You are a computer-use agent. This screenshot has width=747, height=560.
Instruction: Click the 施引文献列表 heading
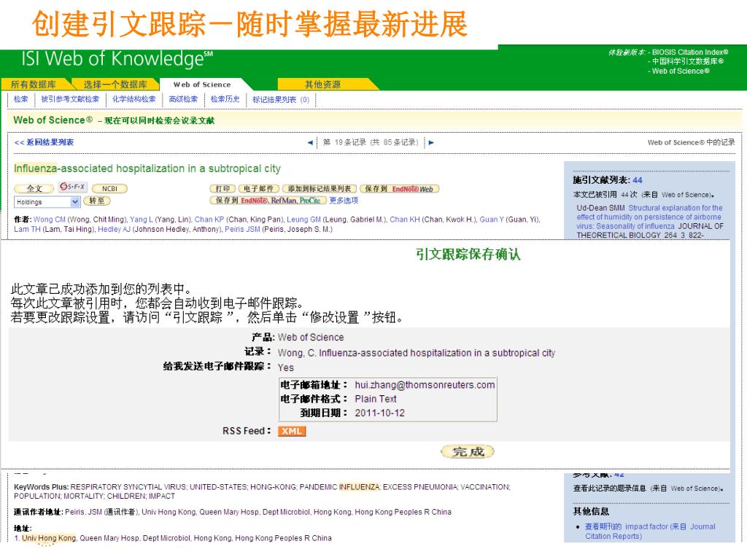[602, 180]
